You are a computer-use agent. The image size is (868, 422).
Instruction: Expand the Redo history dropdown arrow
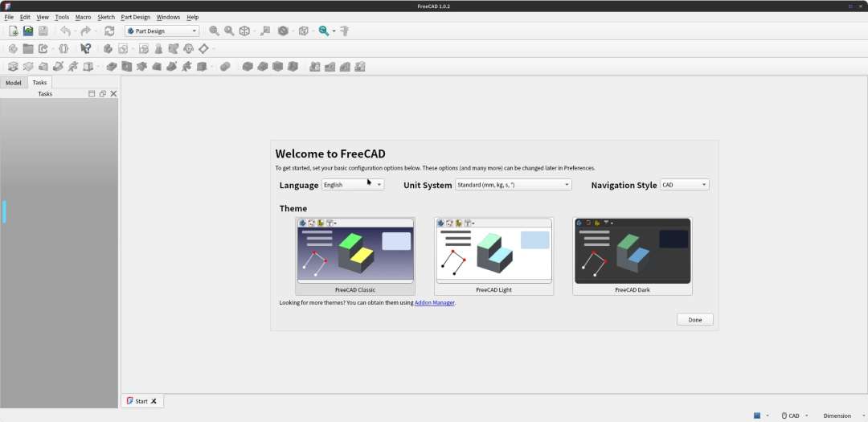(x=95, y=31)
